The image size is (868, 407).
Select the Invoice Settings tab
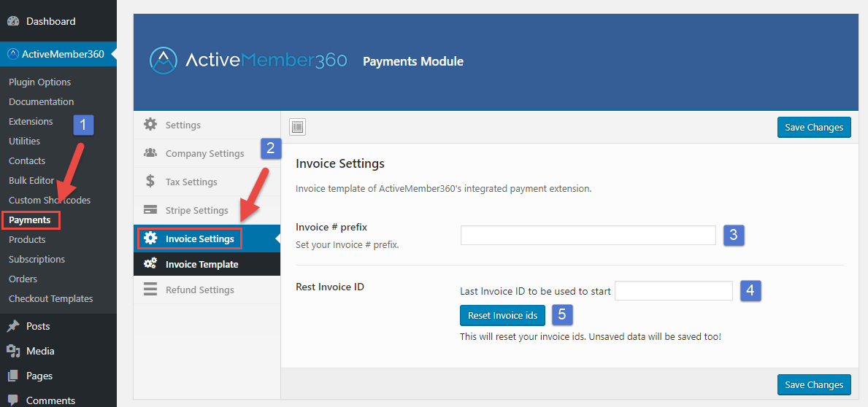click(x=207, y=239)
